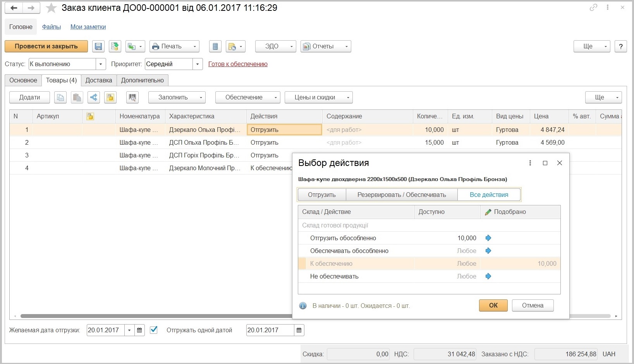
Task: Copy link using the chain icon
Action: pos(593,7)
